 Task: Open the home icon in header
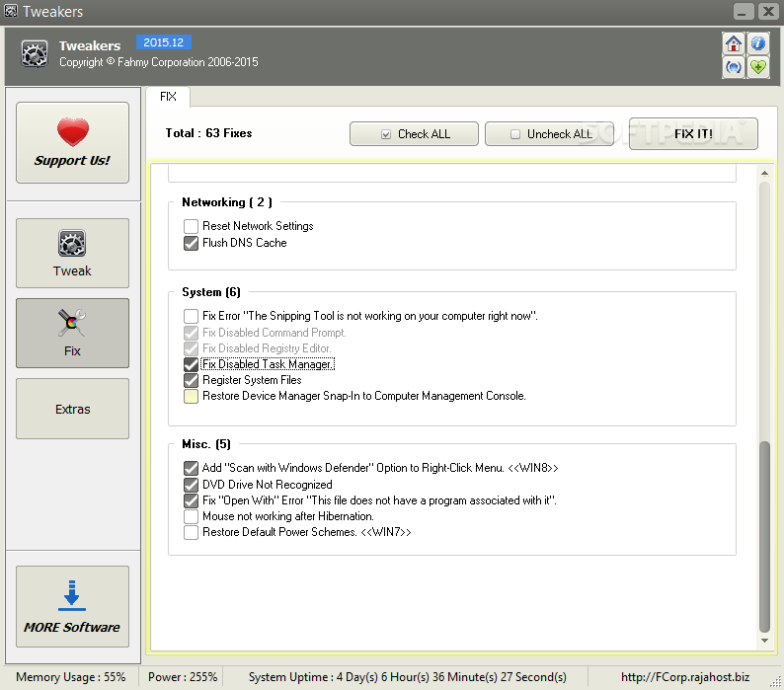click(x=733, y=43)
